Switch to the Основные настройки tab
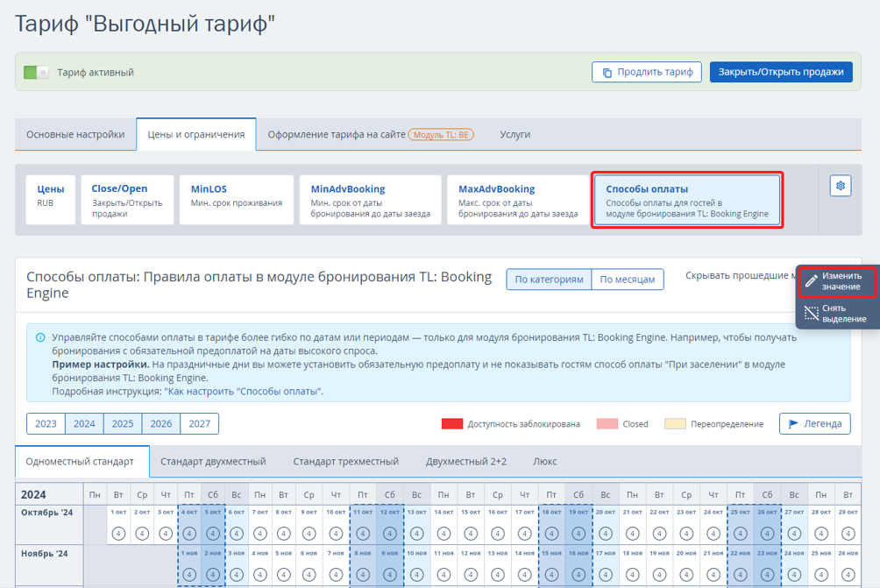The height and width of the screenshot is (588, 880). coord(75,135)
